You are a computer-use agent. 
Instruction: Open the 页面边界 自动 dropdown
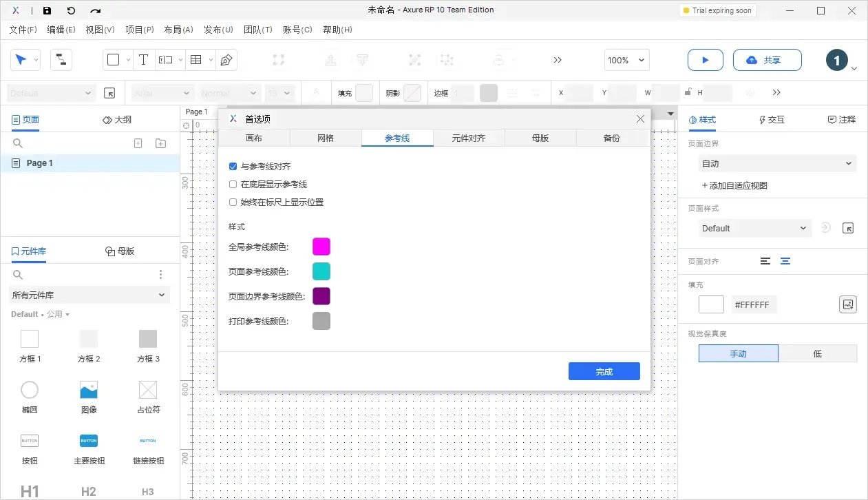pos(776,163)
